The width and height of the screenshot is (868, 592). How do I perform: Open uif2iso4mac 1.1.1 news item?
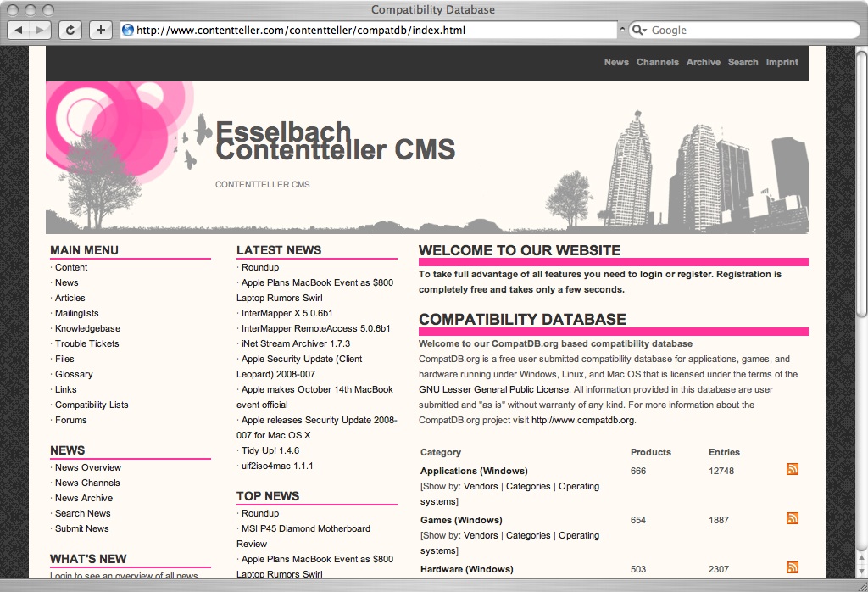pos(277,466)
